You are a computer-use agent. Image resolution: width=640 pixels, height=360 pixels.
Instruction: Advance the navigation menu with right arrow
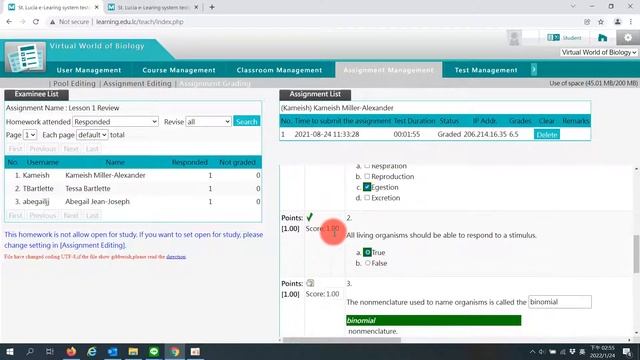click(x=533, y=70)
